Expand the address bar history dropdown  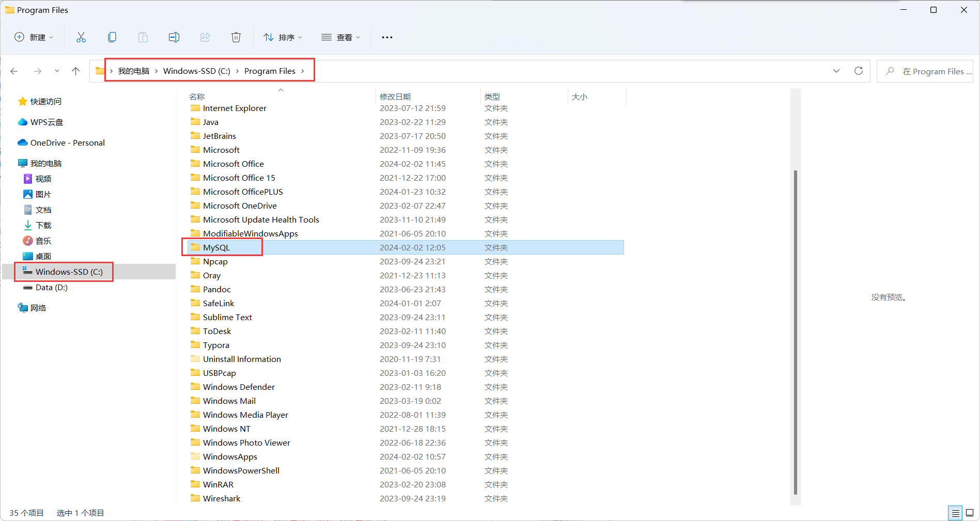(x=836, y=71)
